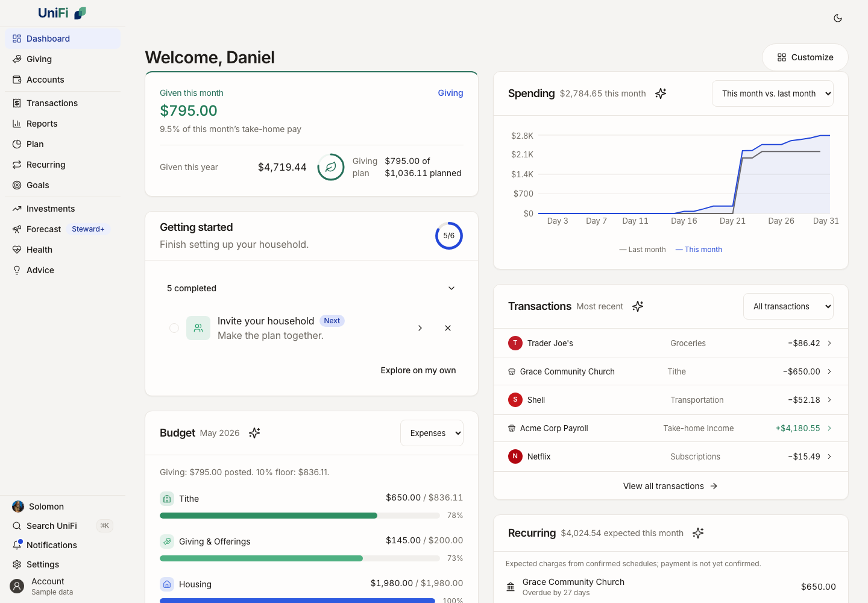868x603 pixels.
Task: Click Grace Community Church recurring bank icon
Action: (511, 587)
